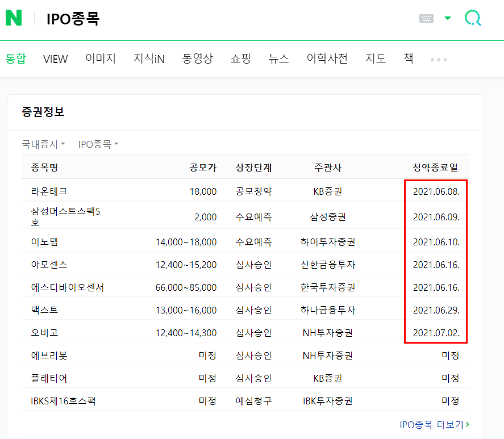Viewport: 504px width, 439px height.
Task: Go to the 지식iN tab
Action: click(x=149, y=59)
